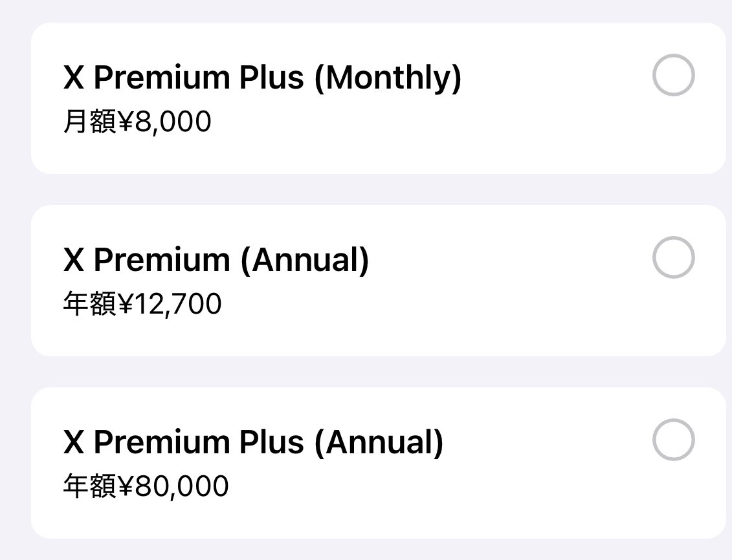Viewport: 732px width, 560px height.
Task: Click the 月額 label in the first card
Action: (x=89, y=122)
